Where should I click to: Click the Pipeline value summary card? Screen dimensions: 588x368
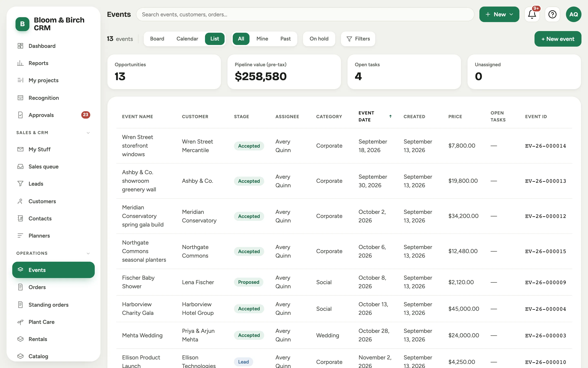(284, 72)
